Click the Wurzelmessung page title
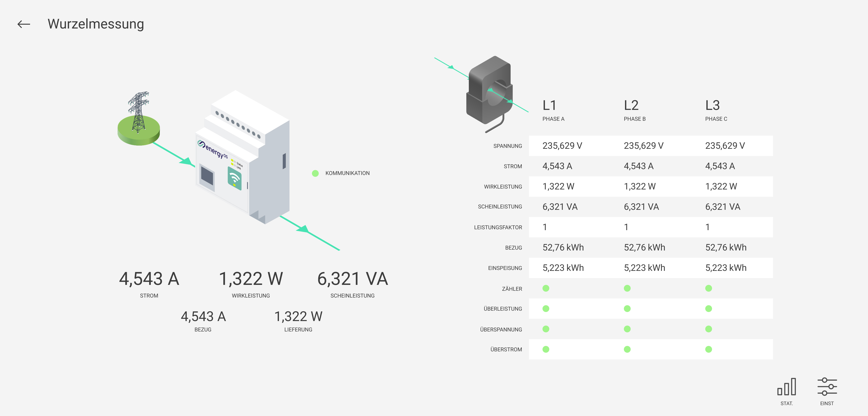Image resolution: width=868 pixels, height=416 pixels. click(96, 24)
